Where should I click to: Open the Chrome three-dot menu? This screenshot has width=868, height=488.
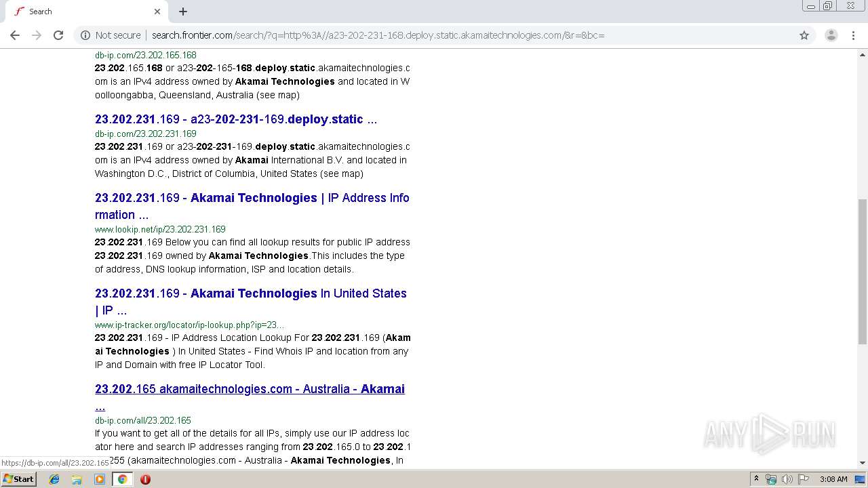(853, 35)
